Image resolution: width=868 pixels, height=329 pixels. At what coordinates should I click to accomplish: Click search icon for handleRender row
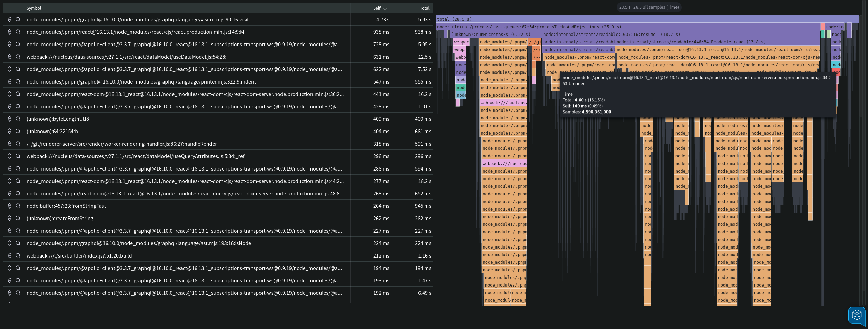tap(18, 144)
